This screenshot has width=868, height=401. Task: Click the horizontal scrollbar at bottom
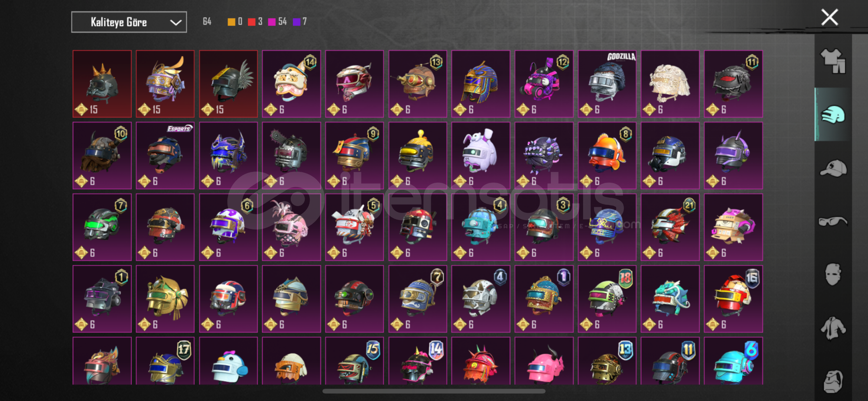pos(434,391)
